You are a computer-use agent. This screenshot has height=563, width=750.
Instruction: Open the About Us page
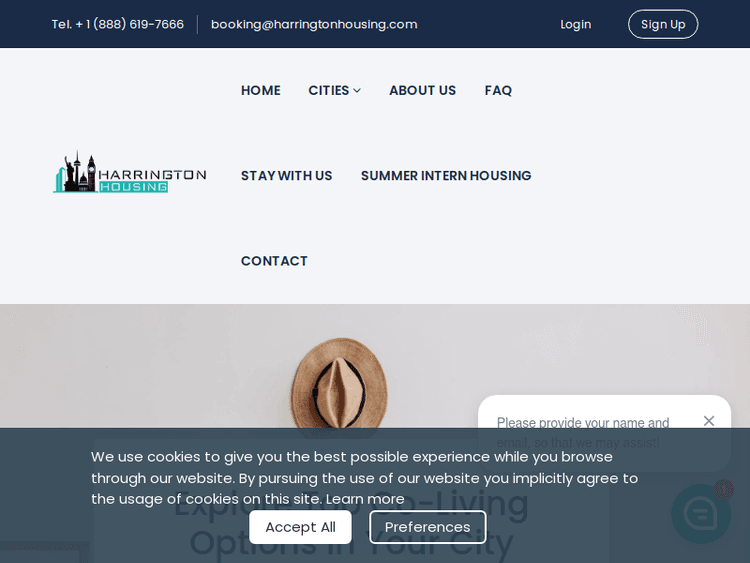click(422, 90)
